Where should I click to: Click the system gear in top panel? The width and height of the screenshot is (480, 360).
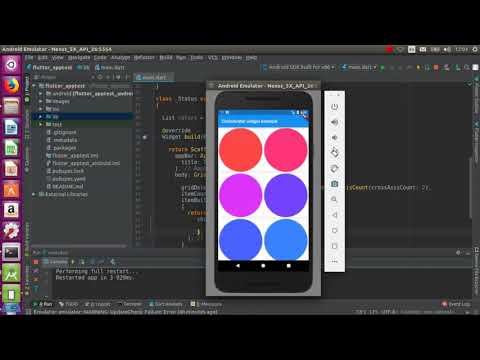point(475,50)
